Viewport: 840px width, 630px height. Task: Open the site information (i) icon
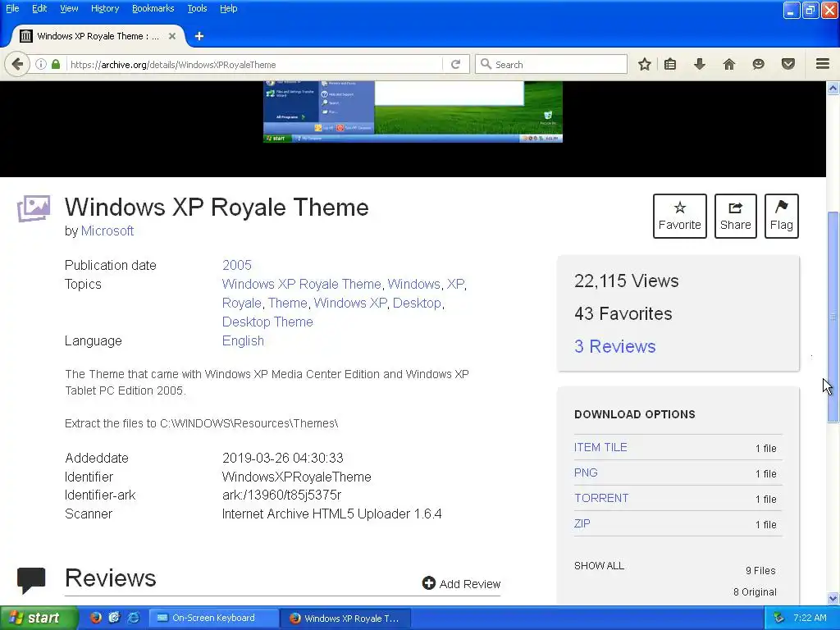[x=41, y=64]
